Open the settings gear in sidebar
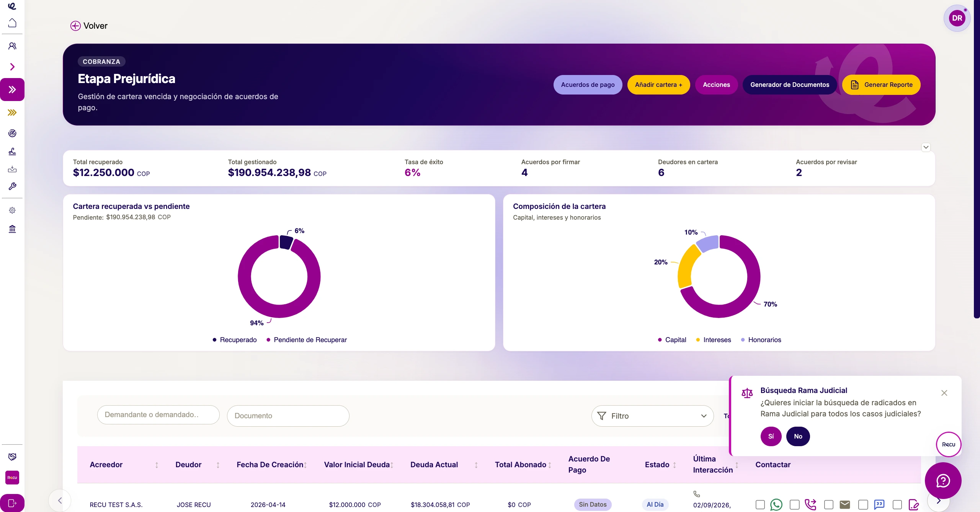Viewport: 980px width, 512px height. tap(12, 210)
